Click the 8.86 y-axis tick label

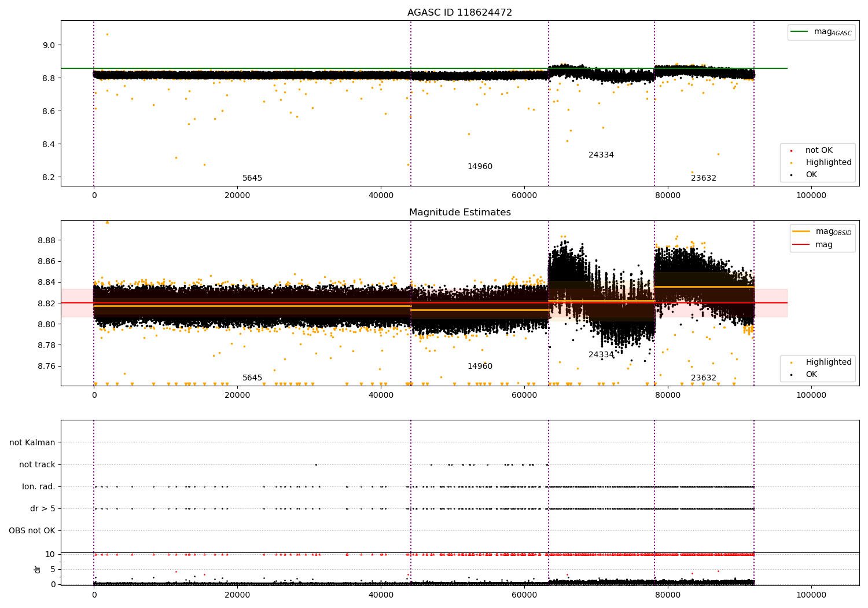46,262
